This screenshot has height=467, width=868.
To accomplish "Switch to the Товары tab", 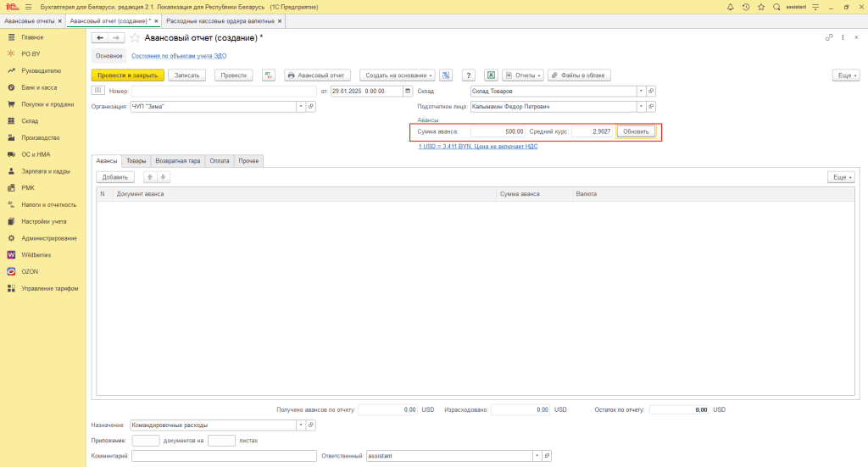I will tap(136, 160).
